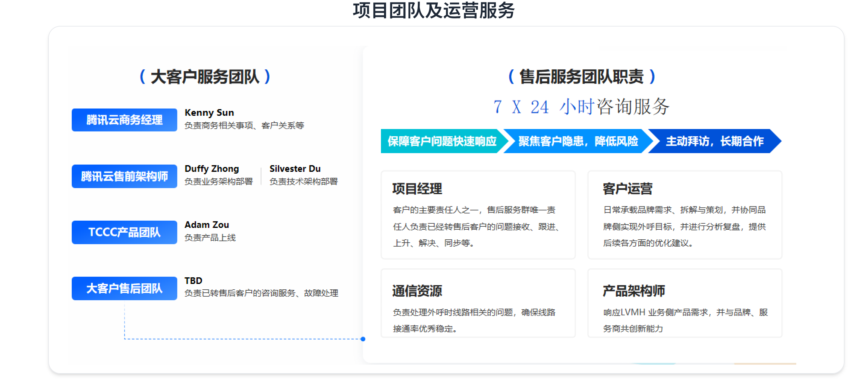Click the 大客户售后团队 blue label

124,288
